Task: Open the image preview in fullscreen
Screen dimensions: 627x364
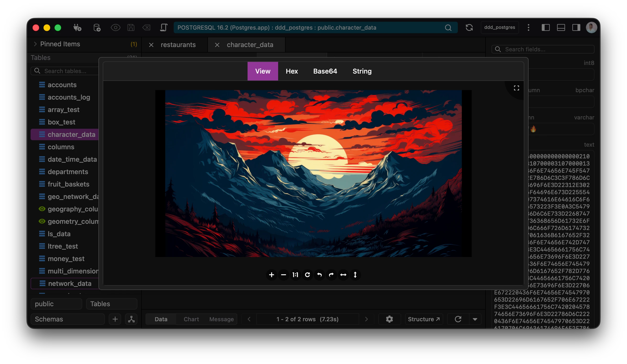Action: (x=517, y=87)
